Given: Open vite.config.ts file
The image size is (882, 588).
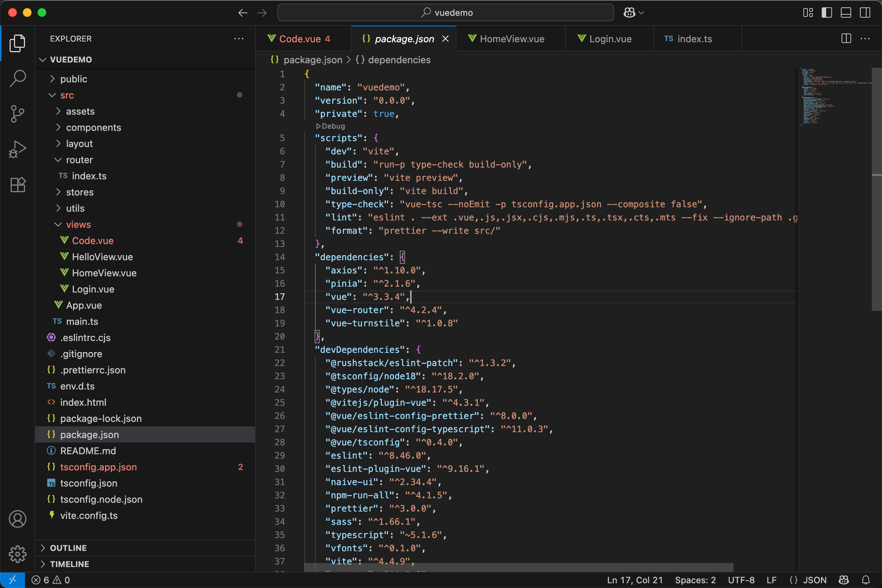Looking at the screenshot, I should click(146, 515).
